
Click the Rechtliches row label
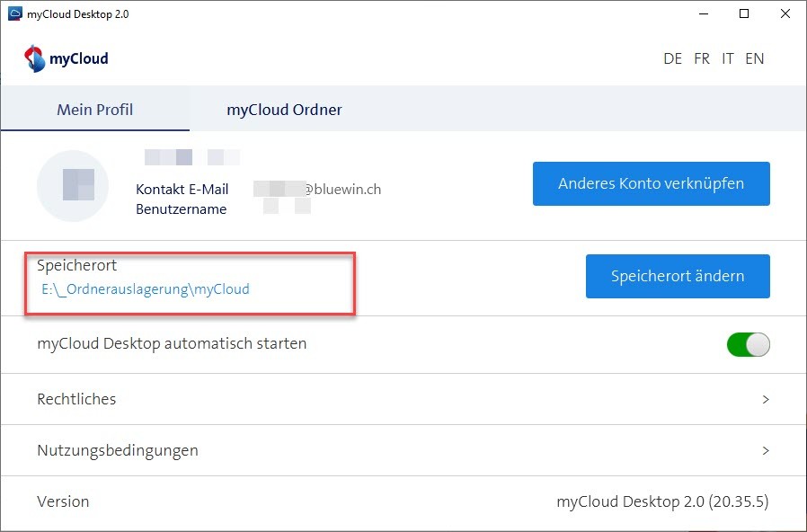coord(76,399)
